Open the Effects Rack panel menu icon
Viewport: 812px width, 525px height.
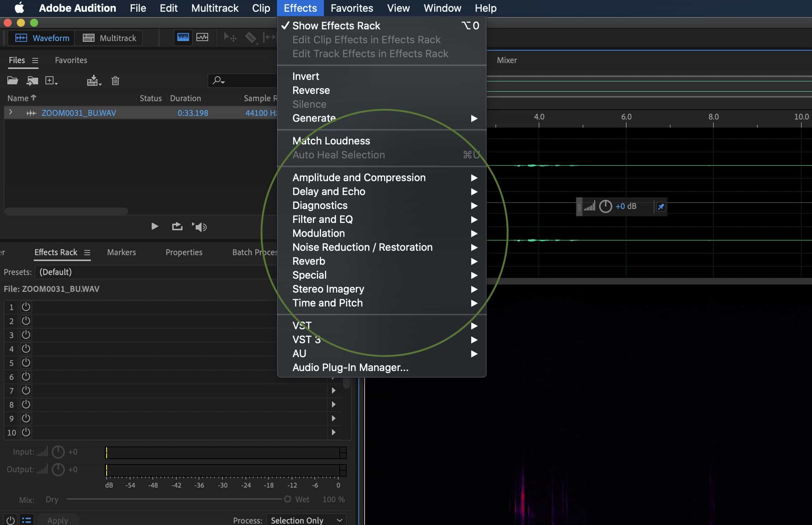(87, 253)
